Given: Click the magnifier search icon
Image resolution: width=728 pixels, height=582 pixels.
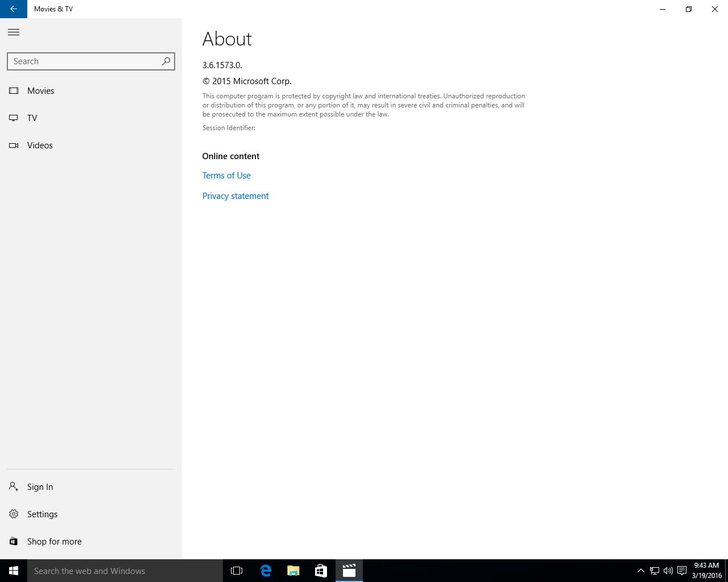Looking at the screenshot, I should tap(166, 61).
